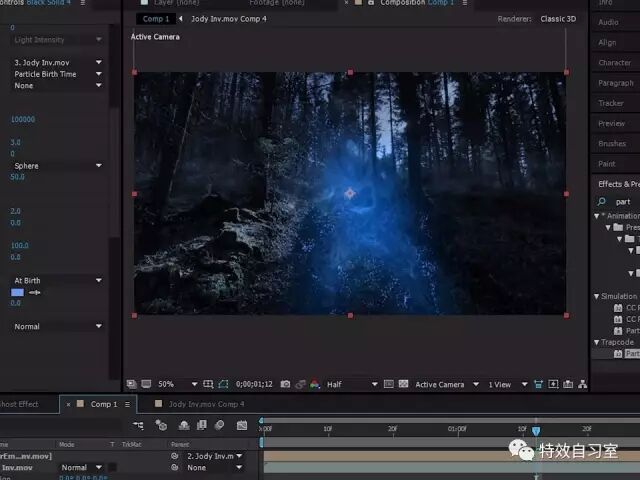Screen dimensions: 640x480
Task: Click the Show Snapshot icon
Action: tap(300, 384)
